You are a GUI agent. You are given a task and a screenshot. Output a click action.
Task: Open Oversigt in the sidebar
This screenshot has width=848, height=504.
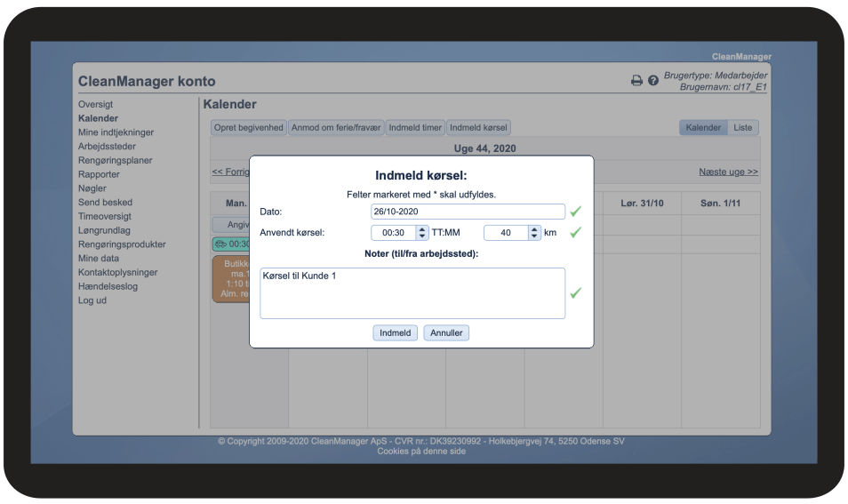point(96,104)
